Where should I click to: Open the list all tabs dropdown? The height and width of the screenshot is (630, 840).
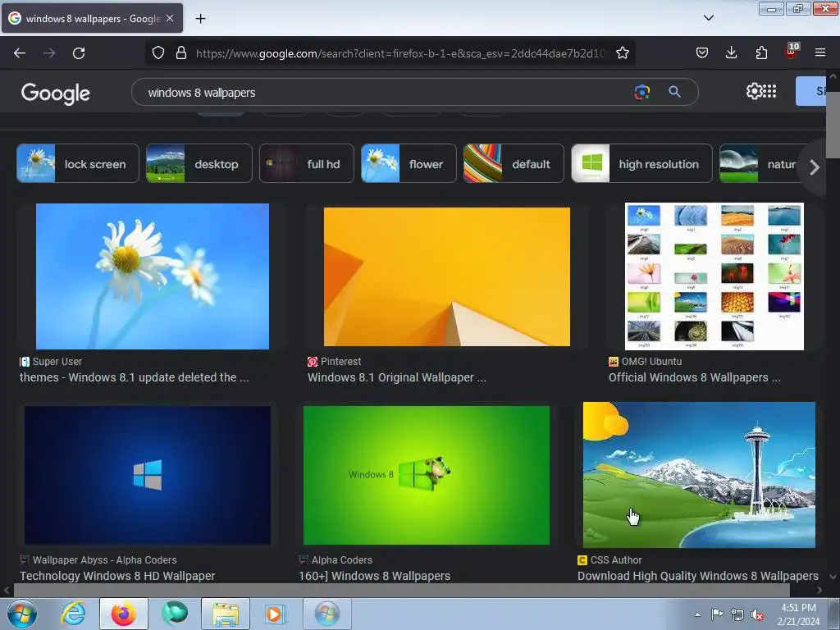tap(708, 18)
